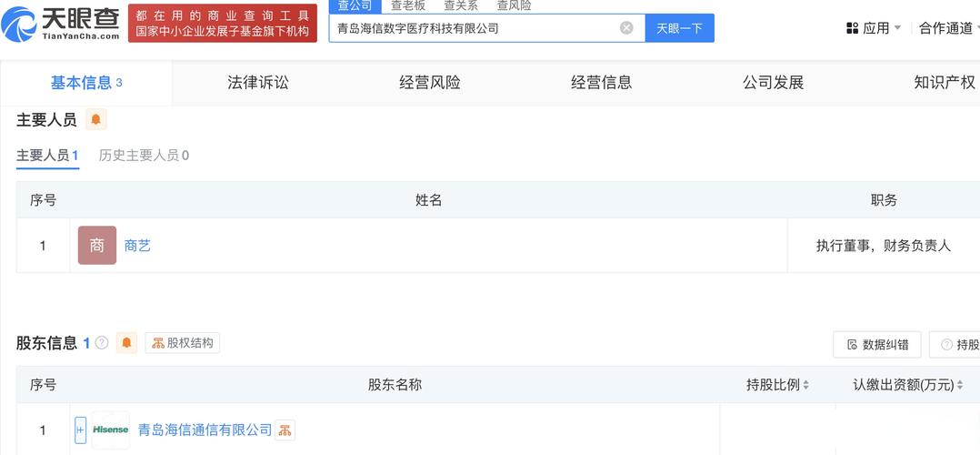Click the Hisense logo thumbnail

[111, 430]
